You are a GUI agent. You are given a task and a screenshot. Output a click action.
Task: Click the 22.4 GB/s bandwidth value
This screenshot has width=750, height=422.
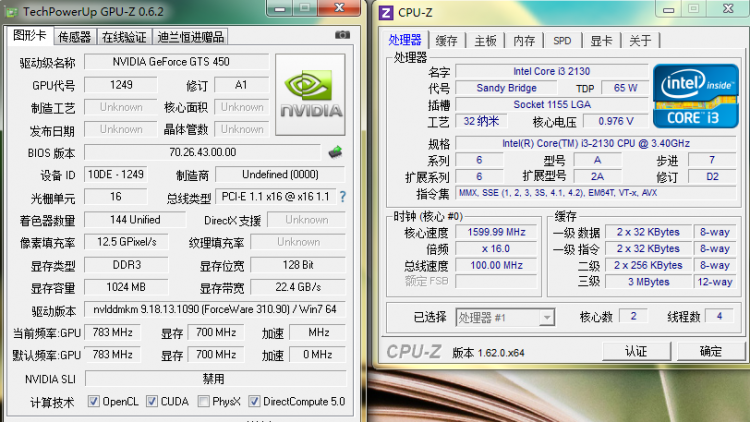pos(298,287)
